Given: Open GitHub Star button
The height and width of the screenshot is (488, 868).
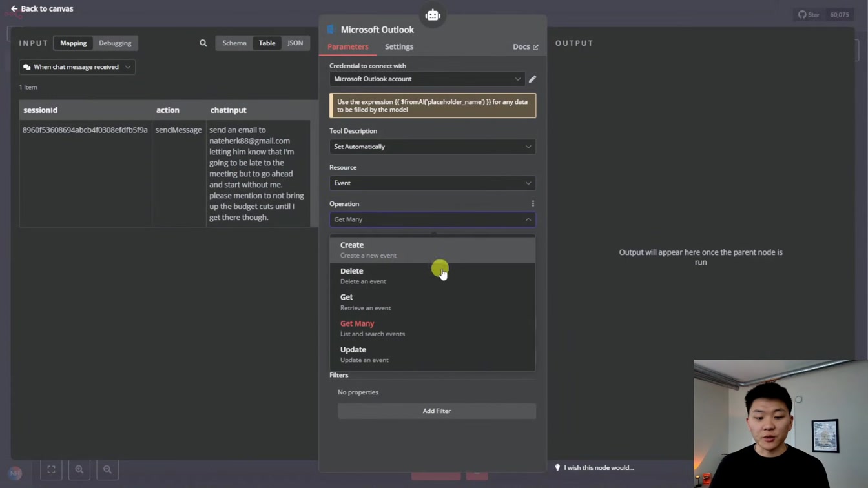Looking at the screenshot, I should click(809, 15).
